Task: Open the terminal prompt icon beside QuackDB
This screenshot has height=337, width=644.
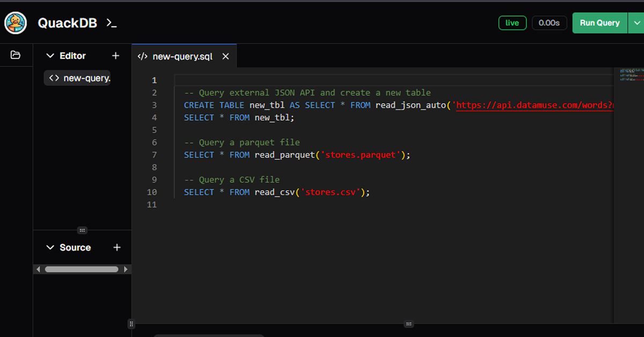Action: (x=111, y=23)
